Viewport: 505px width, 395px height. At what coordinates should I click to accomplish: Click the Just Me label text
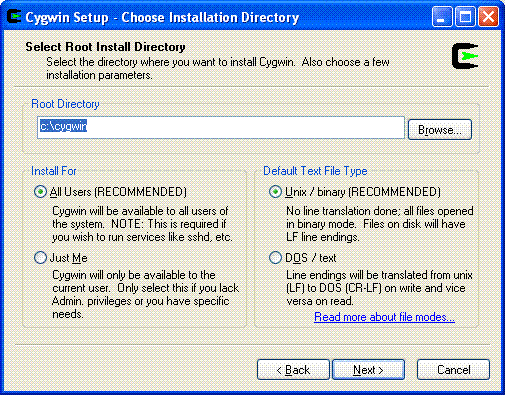[x=69, y=258]
